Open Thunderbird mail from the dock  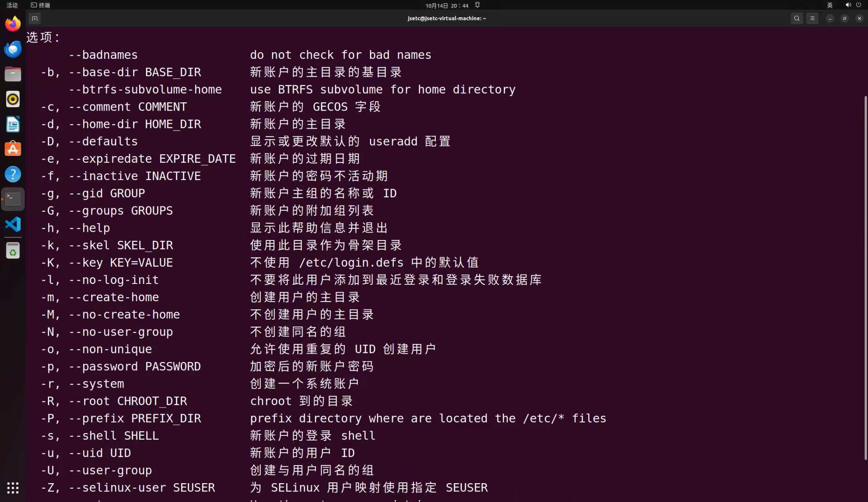click(x=13, y=49)
